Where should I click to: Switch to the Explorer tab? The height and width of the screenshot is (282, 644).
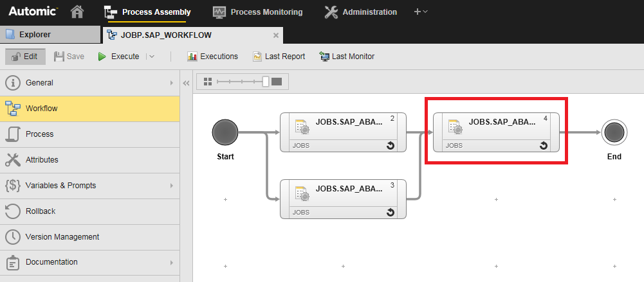click(50, 35)
